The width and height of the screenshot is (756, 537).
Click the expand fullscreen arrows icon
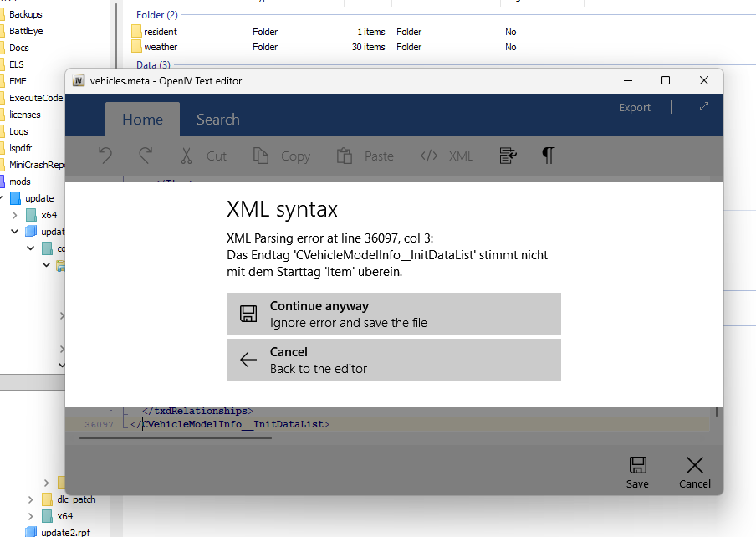tap(704, 106)
